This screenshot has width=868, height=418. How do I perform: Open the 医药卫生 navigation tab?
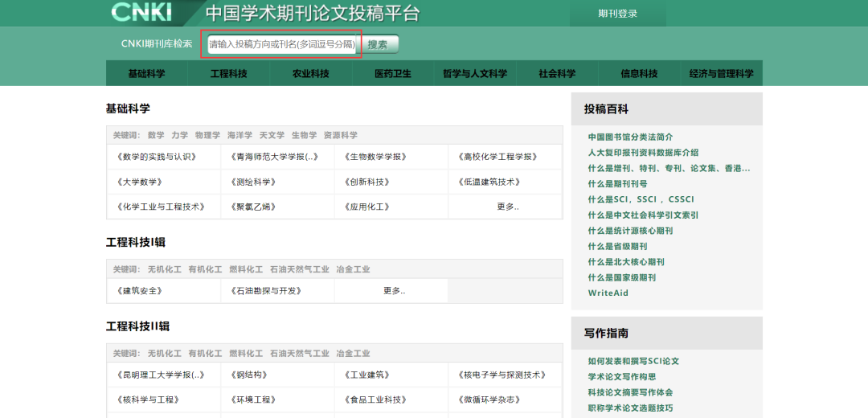coord(393,74)
